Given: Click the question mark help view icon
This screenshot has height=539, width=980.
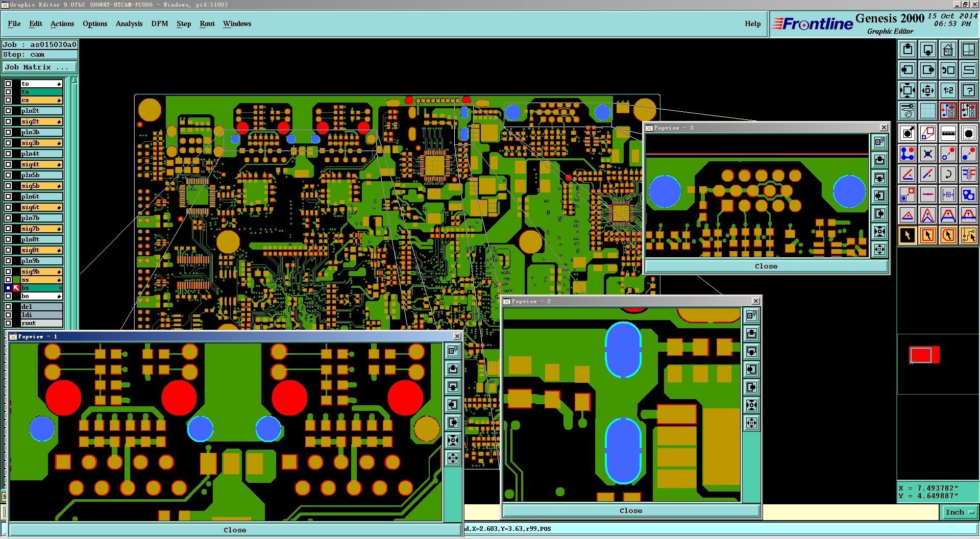Looking at the screenshot, I should click(x=968, y=91).
